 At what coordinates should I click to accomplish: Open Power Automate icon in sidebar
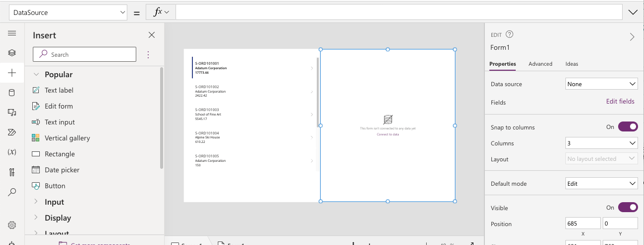point(12,132)
